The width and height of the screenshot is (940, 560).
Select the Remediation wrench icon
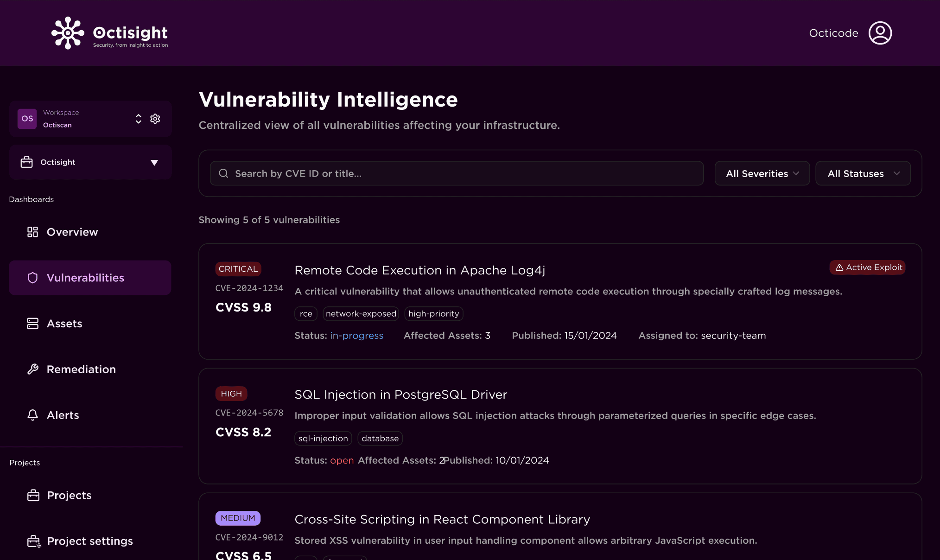click(34, 369)
